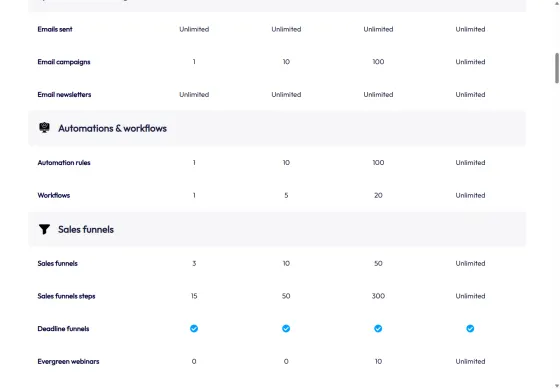Click Email campaigns value 10

pyautogui.click(x=286, y=62)
